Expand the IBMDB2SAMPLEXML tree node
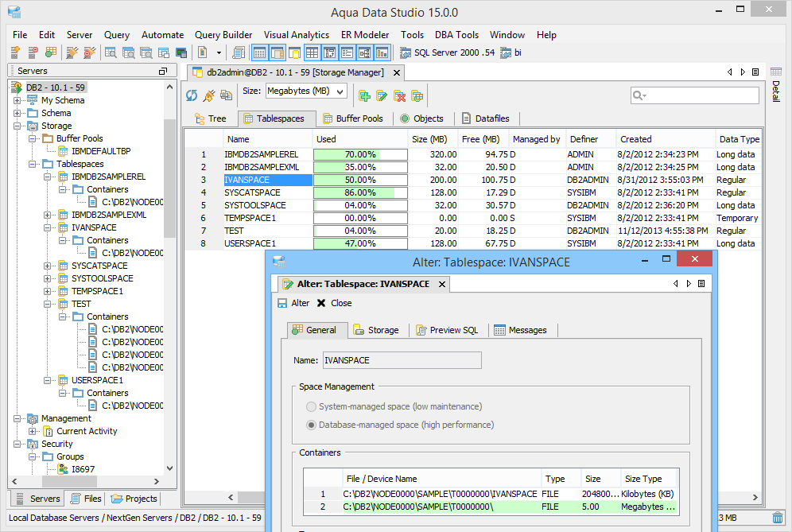792x532 pixels. pos(48,215)
